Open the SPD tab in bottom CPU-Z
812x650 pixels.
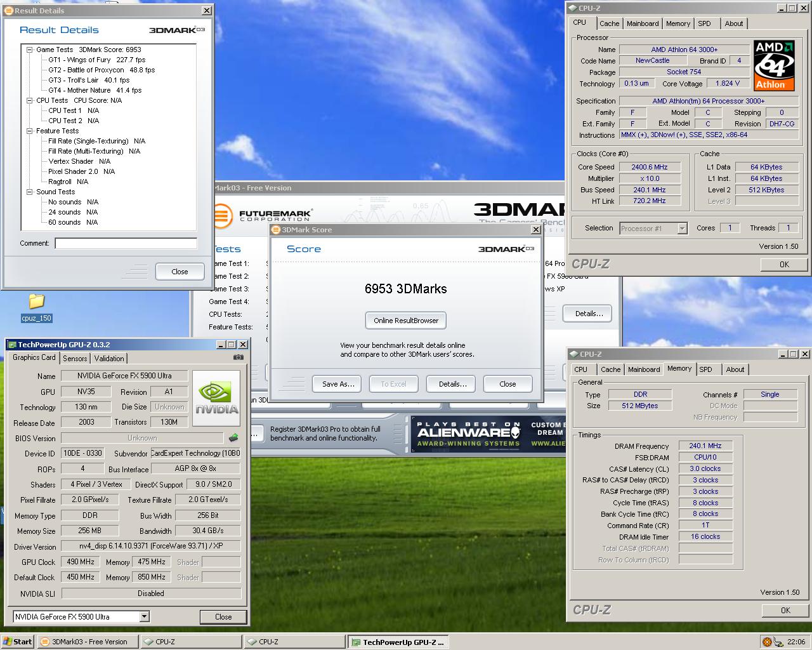705,369
